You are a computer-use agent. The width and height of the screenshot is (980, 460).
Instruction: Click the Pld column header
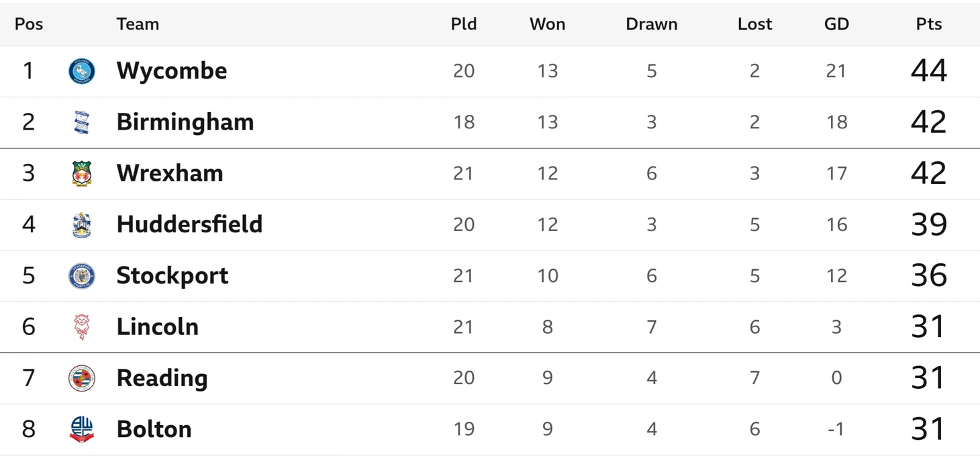point(464,24)
